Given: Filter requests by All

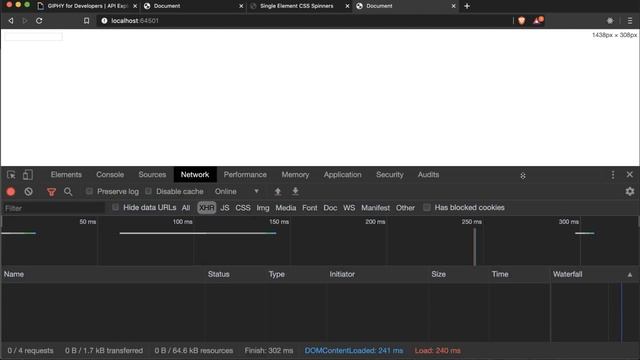Looking at the screenshot, I should pyautogui.click(x=186, y=208).
